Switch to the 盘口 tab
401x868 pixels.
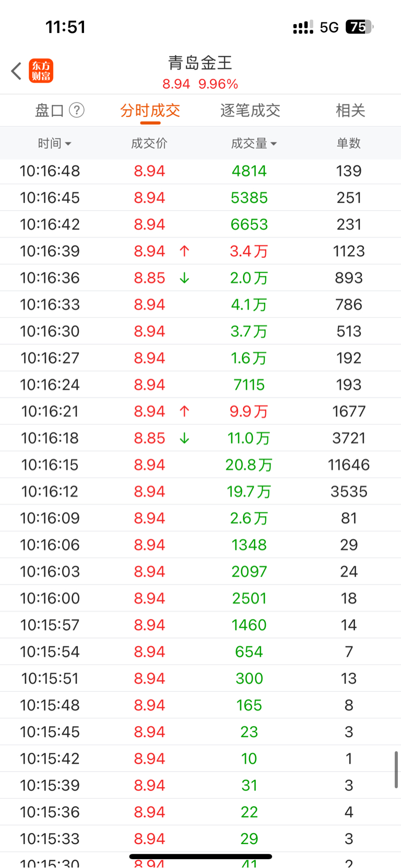pyautogui.click(x=50, y=110)
